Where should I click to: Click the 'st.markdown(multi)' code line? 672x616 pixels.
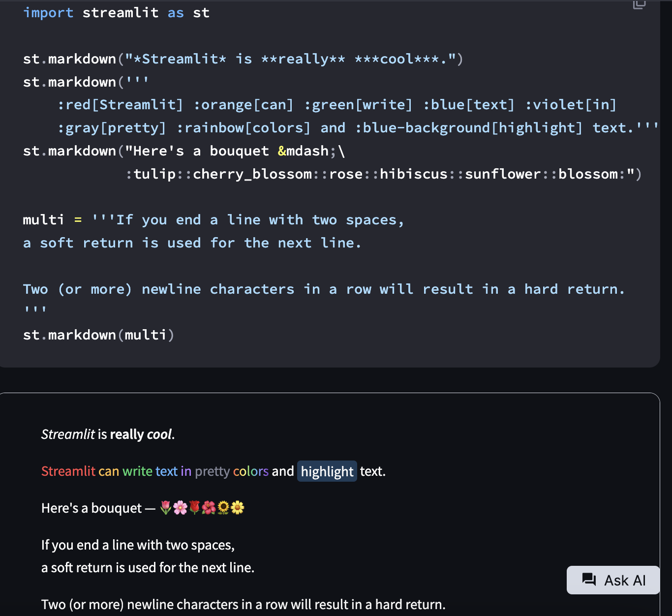pyautogui.click(x=99, y=335)
